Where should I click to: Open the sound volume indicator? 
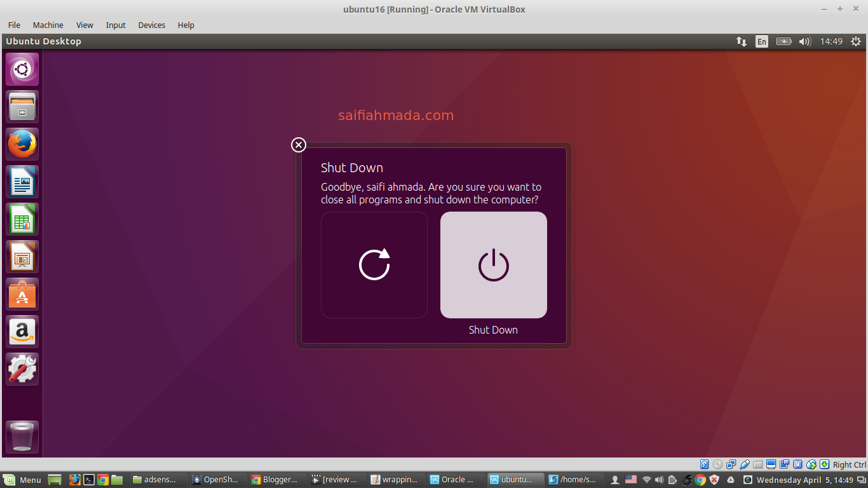[x=805, y=41]
